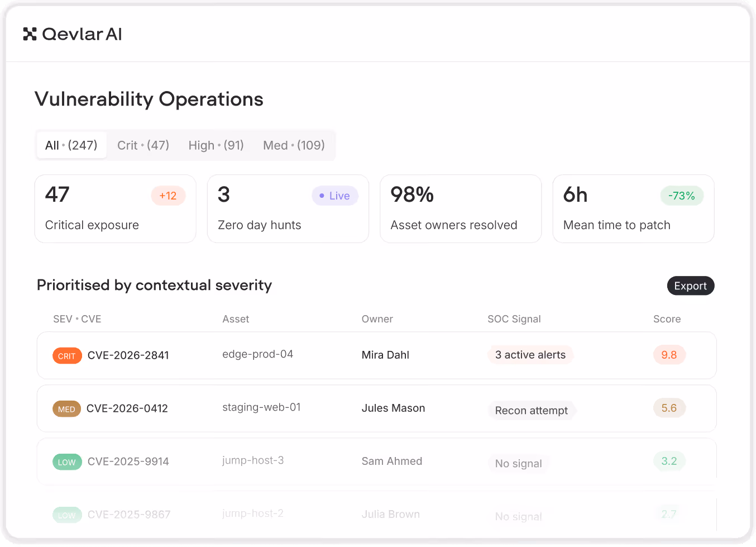The image size is (756, 547).
Task: Click the MED severity badge
Action: click(66, 409)
